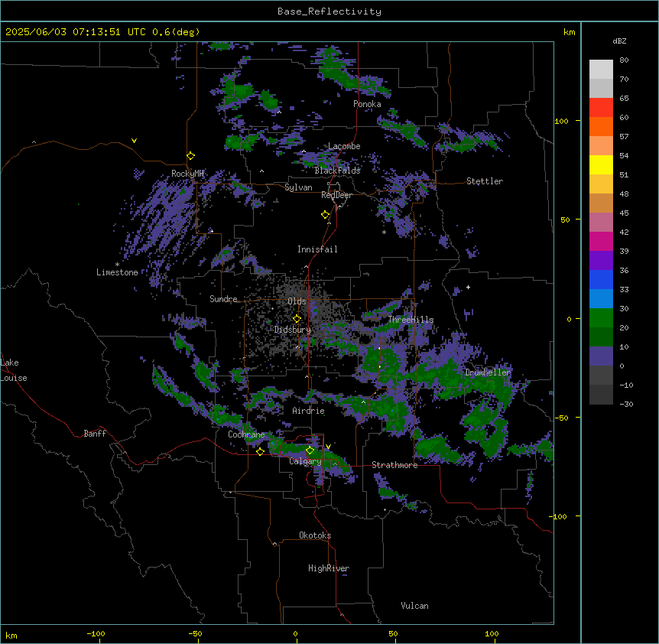Click the Sundre town label
Image resolution: width=659 pixels, height=644 pixels.
click(223, 299)
